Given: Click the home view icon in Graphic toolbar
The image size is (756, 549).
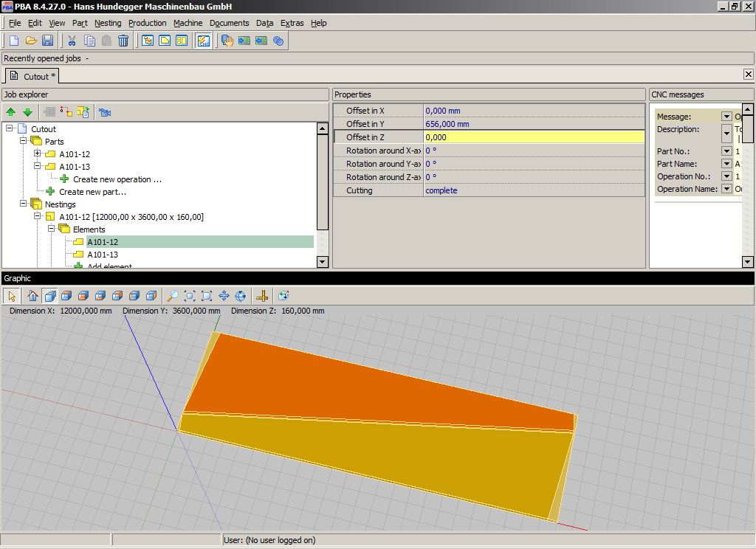Looking at the screenshot, I should click(x=32, y=296).
